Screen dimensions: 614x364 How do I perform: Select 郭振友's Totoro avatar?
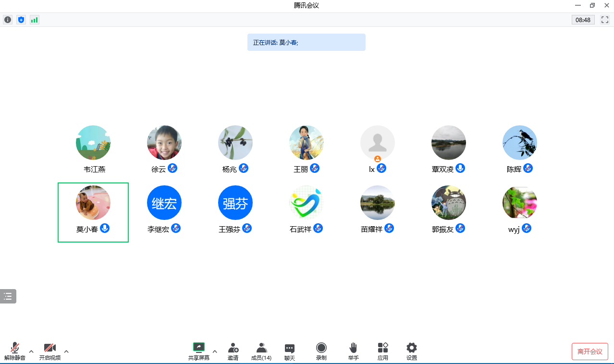449,203
